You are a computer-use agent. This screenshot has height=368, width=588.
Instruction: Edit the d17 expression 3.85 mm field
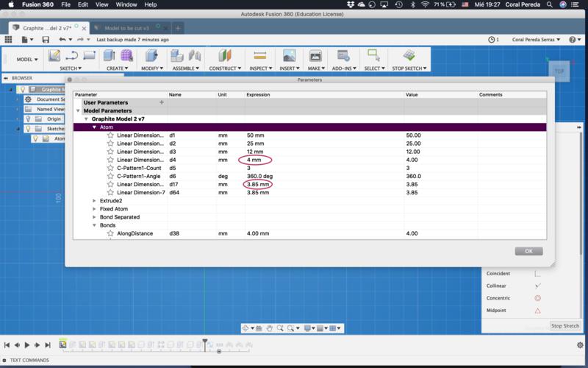[x=324, y=185]
